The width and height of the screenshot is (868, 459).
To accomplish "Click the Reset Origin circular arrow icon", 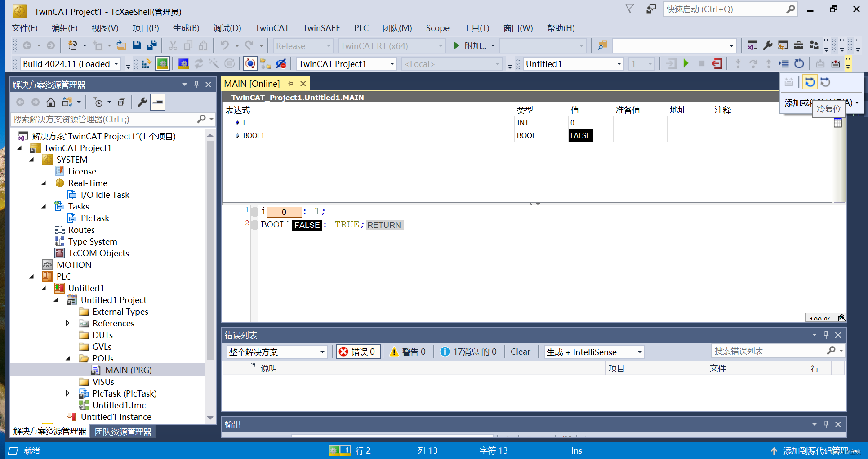I will click(x=799, y=64).
